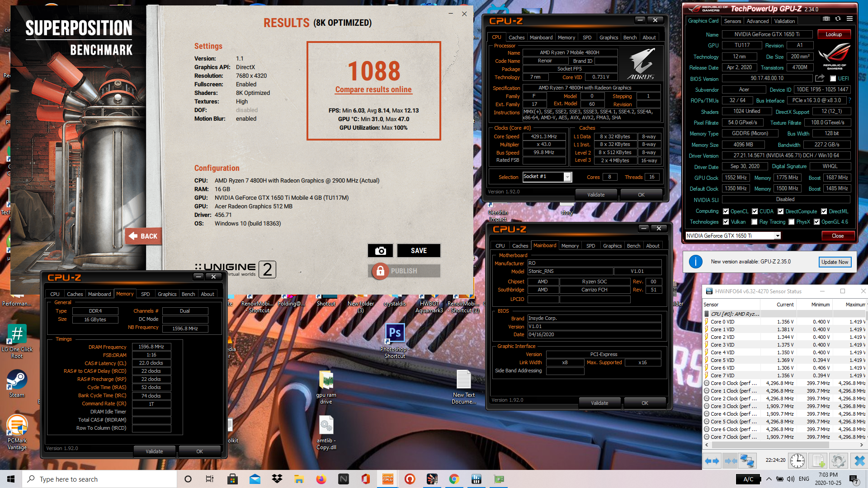Toggle the Vulkan checkbox in GPU-Z
Viewport: 868px width, 488px height.
(726, 222)
